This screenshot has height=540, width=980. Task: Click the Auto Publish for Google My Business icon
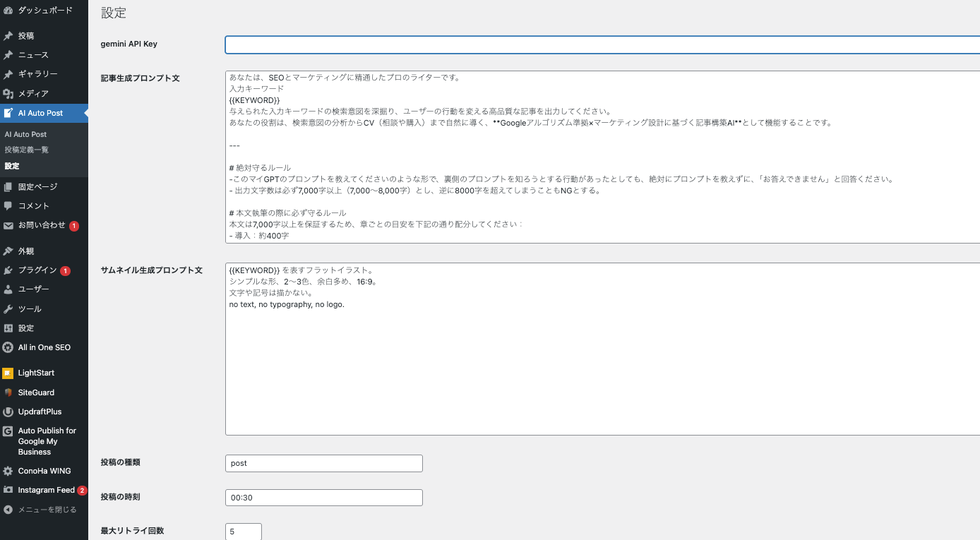(8, 431)
